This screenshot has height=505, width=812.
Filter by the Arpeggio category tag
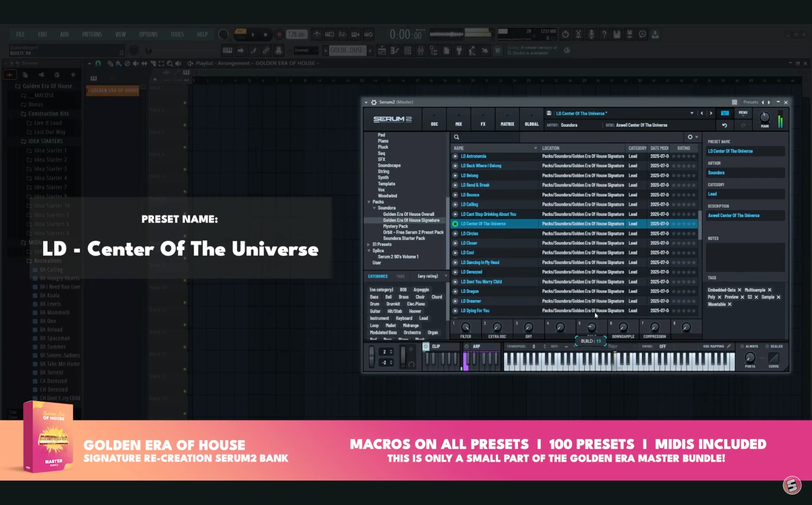click(x=421, y=290)
